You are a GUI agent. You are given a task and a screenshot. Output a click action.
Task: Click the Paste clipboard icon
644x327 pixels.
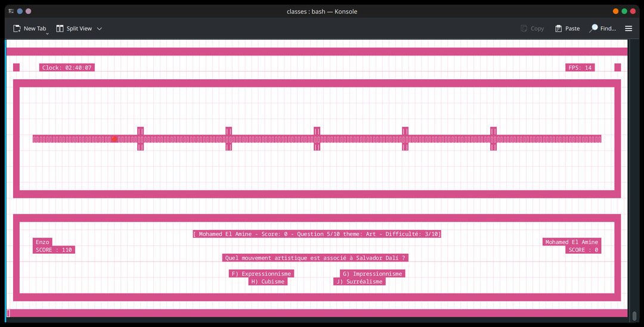pyautogui.click(x=559, y=29)
